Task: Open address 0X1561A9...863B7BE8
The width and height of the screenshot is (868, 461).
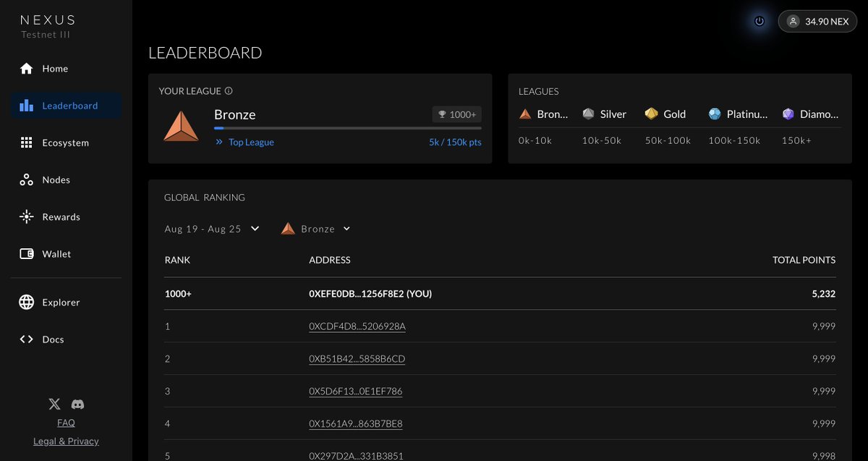Action: click(356, 424)
